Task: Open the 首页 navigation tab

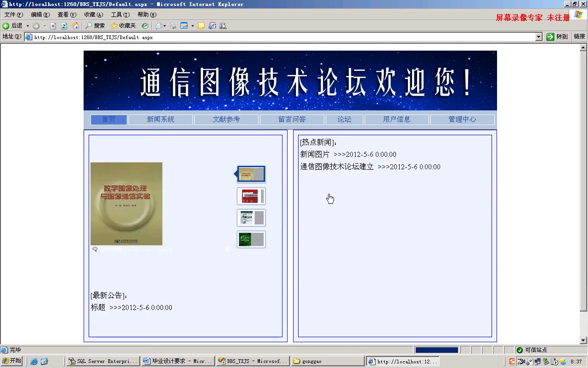Action: 109,120
